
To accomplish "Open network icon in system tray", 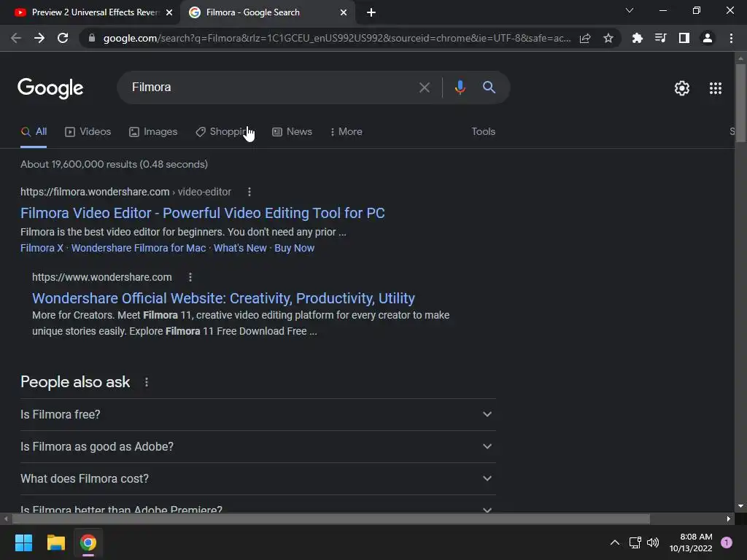I will click(635, 542).
